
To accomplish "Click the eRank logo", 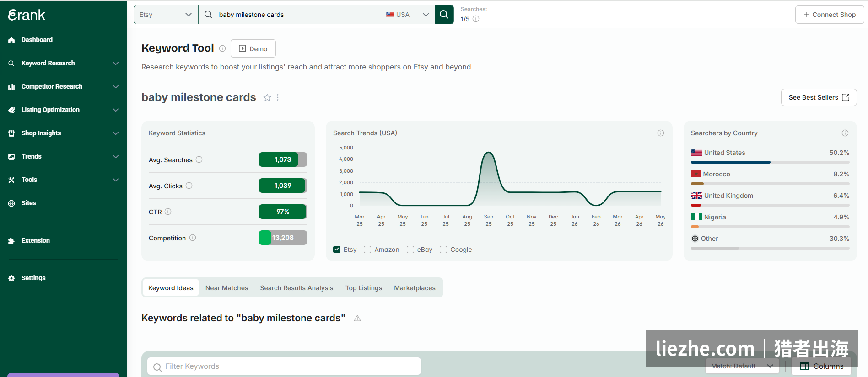I will 27,15.
